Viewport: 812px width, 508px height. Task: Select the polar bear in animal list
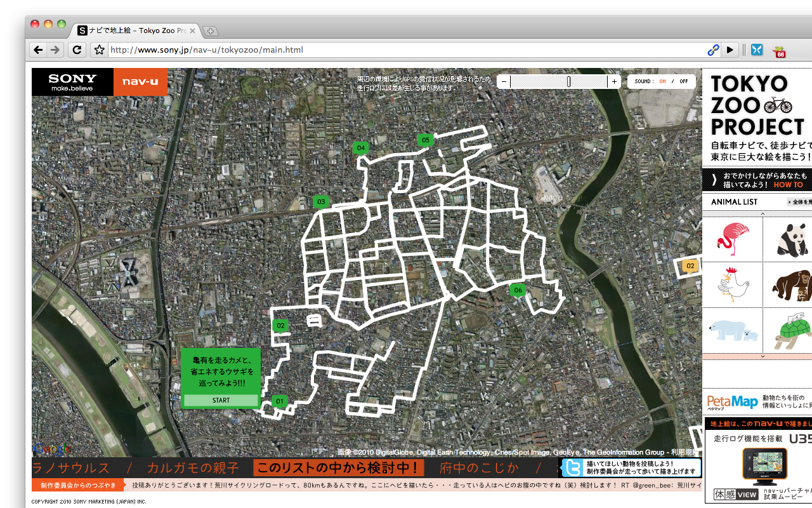tap(733, 330)
